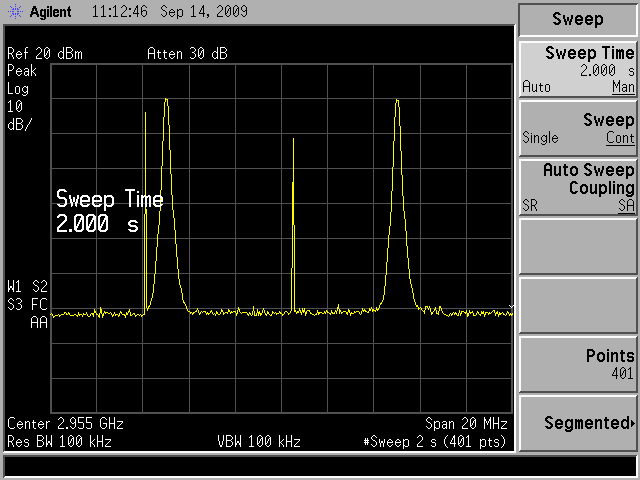This screenshot has width=640, height=480.
Task: Click the #Sweep 2 s (401 pts) readout
Action: coord(435,442)
